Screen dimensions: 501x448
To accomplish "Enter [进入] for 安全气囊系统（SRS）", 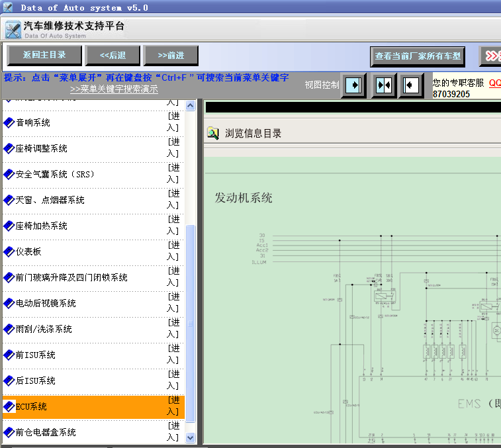I will pos(173,174).
